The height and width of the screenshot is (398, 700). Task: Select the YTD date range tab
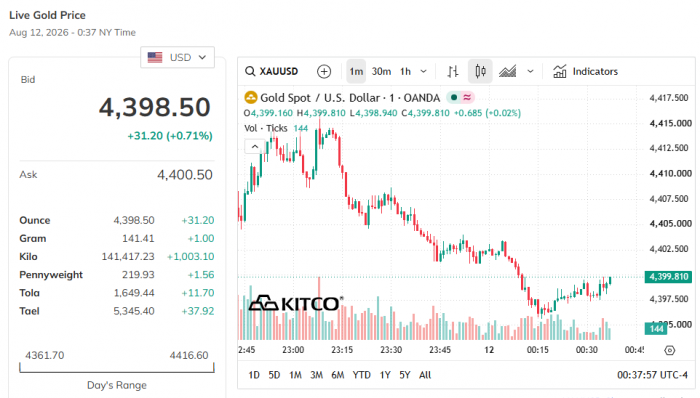(362, 375)
